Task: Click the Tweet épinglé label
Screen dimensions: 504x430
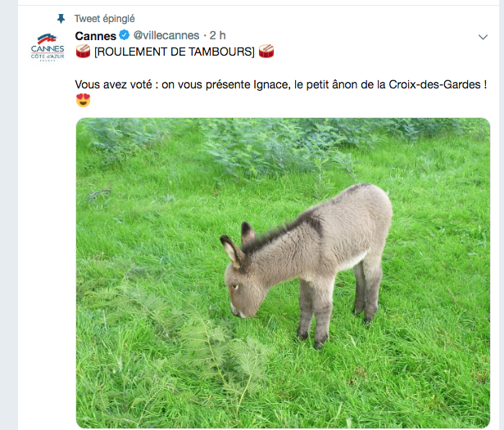Action: pyautogui.click(x=104, y=19)
